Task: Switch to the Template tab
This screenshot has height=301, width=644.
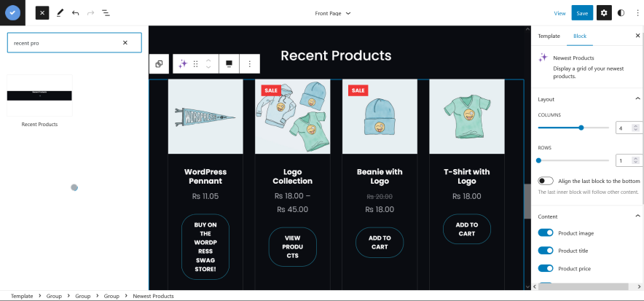Action: click(x=549, y=36)
